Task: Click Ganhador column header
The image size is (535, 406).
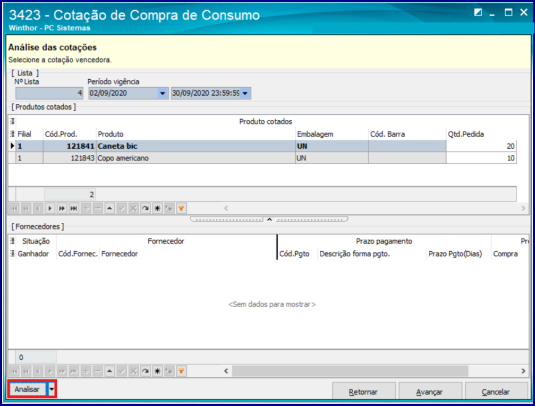Action: (36, 254)
